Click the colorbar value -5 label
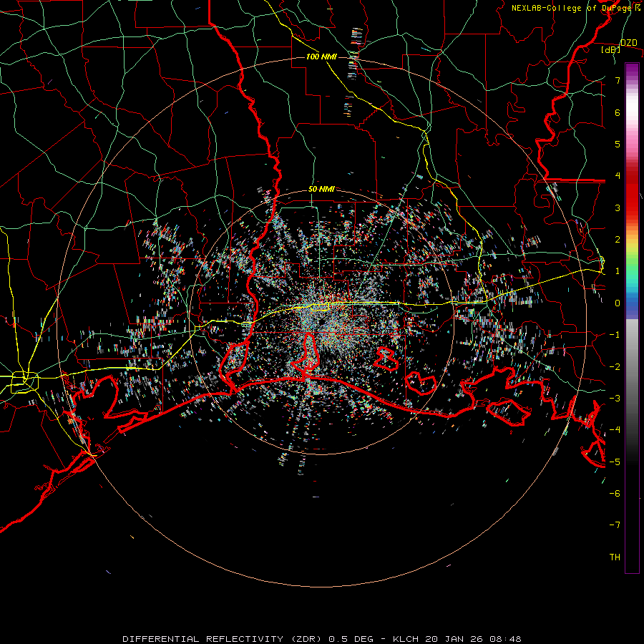The image size is (644, 644). (x=615, y=462)
